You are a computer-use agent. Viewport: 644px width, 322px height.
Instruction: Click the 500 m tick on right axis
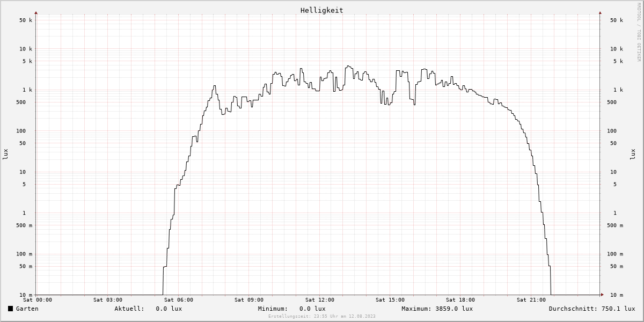pos(615,225)
